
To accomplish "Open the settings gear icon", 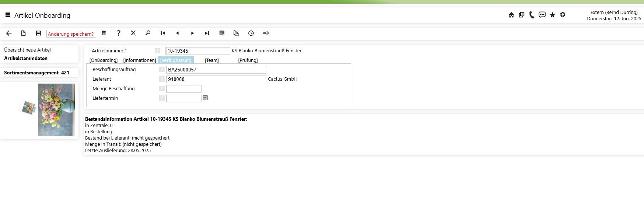I will 563,15.
